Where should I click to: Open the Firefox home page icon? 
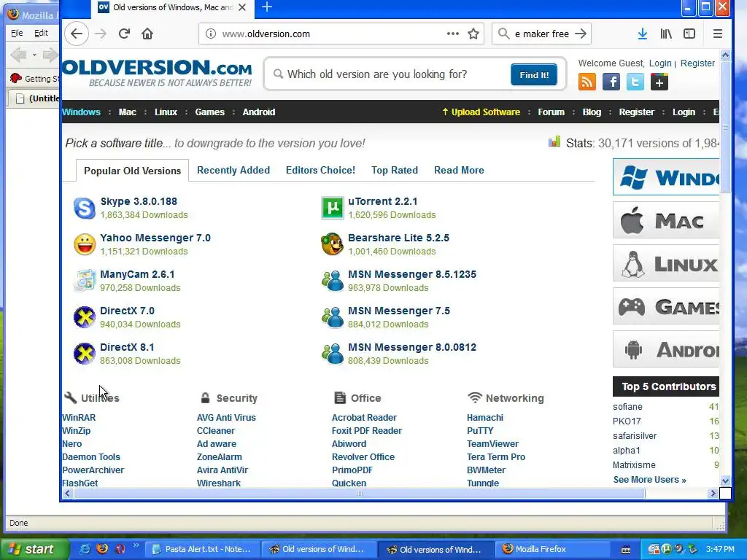click(x=147, y=34)
